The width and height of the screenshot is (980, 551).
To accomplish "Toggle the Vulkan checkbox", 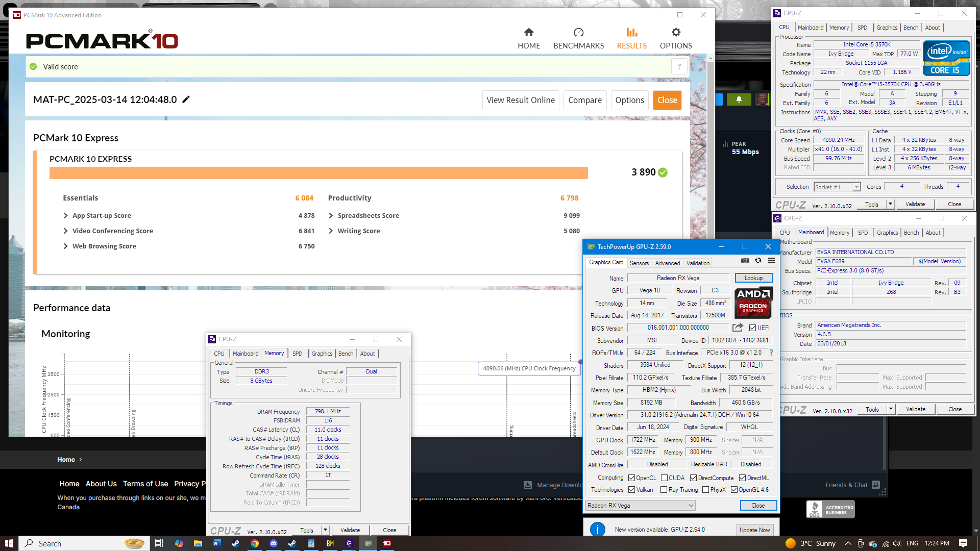I will pyautogui.click(x=631, y=490).
